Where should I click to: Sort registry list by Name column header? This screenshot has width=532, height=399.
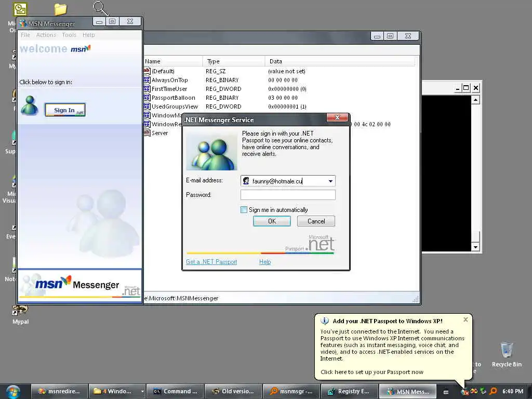tap(173, 61)
